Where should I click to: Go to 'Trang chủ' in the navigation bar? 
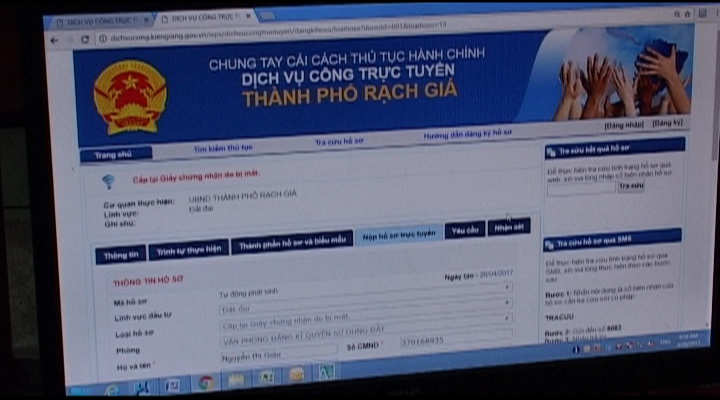pyautogui.click(x=113, y=155)
